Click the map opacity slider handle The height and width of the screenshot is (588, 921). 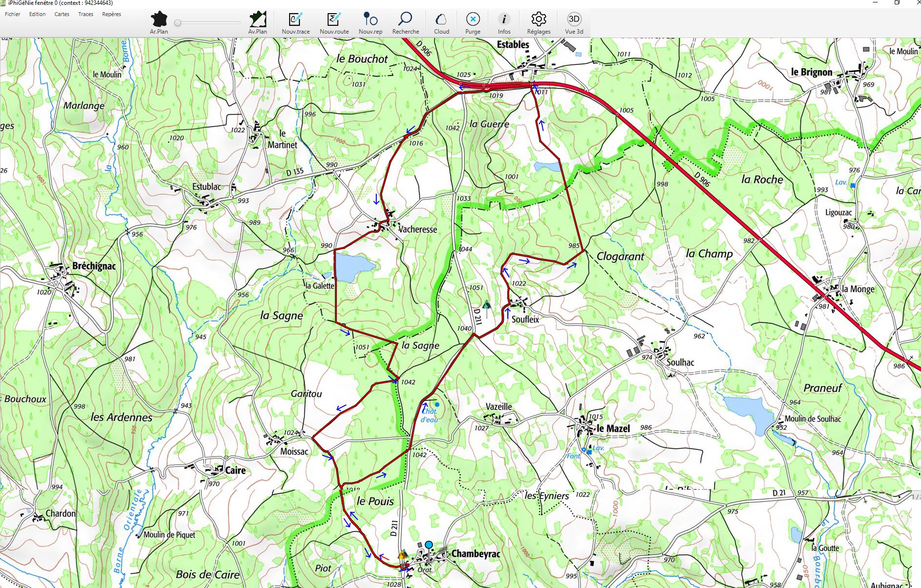point(178,23)
